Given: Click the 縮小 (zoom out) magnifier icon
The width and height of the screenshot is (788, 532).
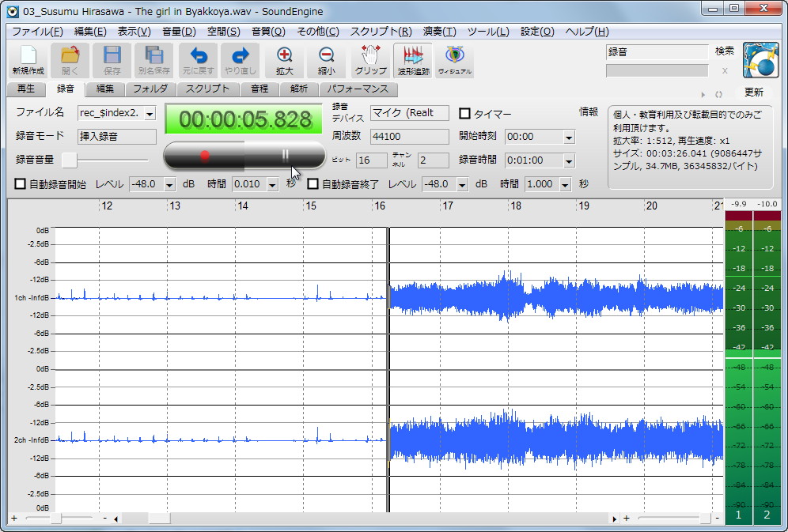Looking at the screenshot, I should tap(326, 60).
